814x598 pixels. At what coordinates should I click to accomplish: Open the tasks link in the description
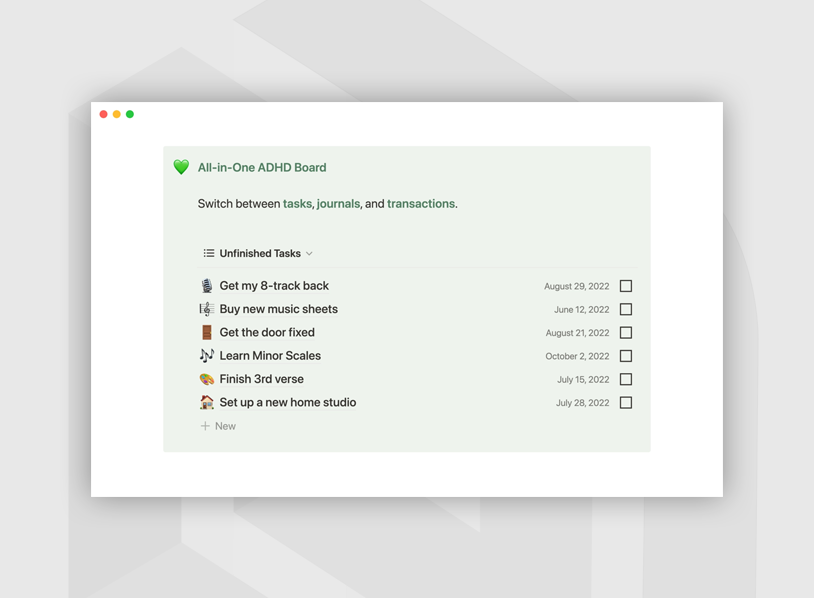click(297, 203)
